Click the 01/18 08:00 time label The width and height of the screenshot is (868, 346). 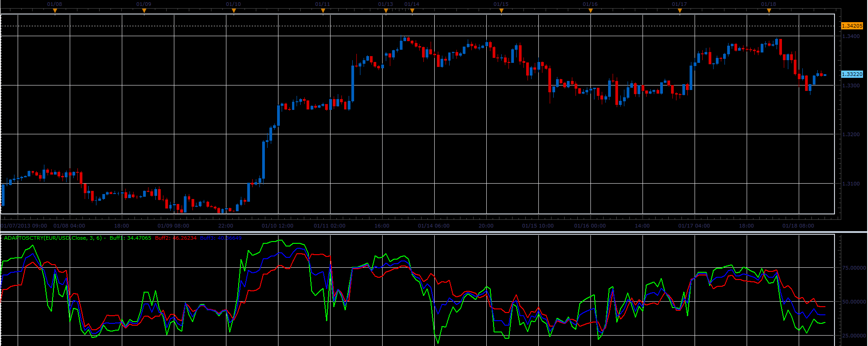[x=798, y=226]
